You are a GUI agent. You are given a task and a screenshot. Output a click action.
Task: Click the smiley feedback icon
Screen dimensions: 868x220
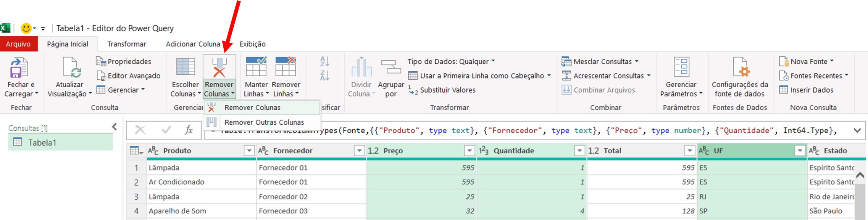click(x=26, y=28)
